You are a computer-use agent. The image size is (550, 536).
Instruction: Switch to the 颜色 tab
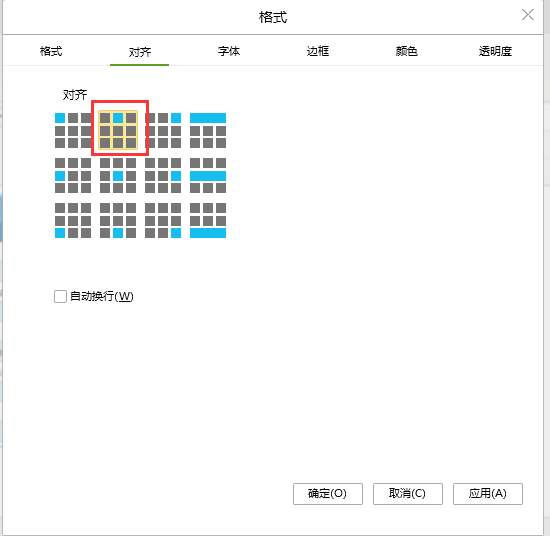tap(407, 51)
